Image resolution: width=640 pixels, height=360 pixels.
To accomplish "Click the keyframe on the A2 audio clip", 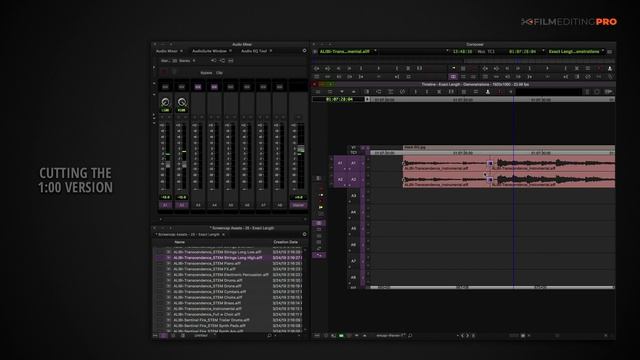I will 490,180.
